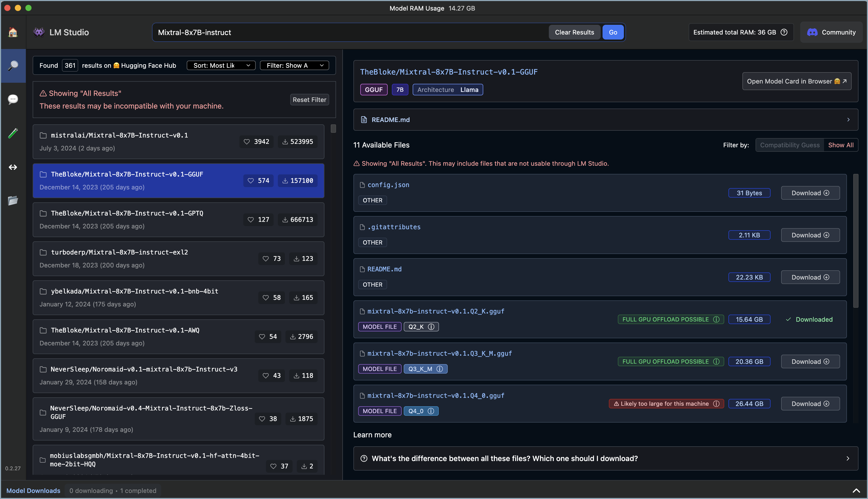Screen dimensions: 868x499
Task: Select the magnifier search icon in the sidebar
Action: 13,65
